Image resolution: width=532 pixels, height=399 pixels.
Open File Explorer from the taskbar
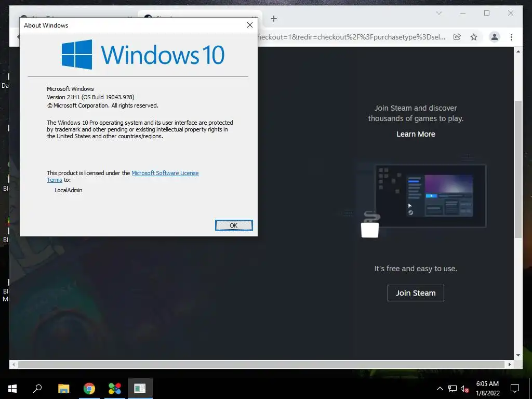(63, 388)
